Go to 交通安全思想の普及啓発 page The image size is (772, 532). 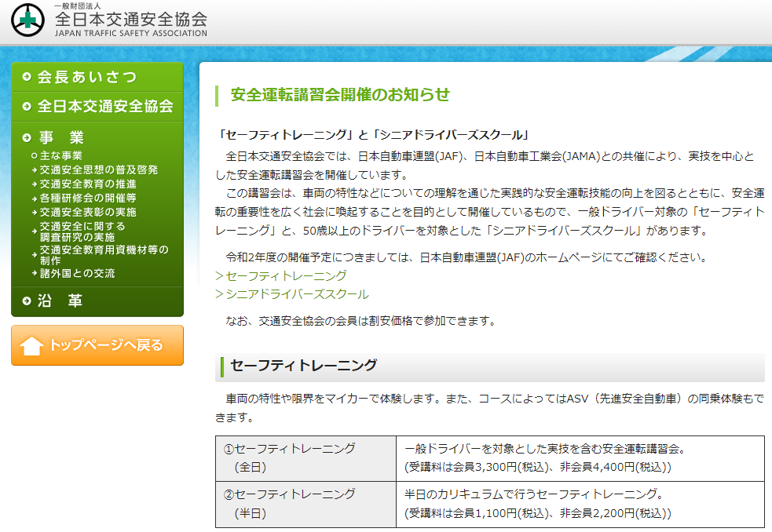pyautogui.click(x=98, y=169)
